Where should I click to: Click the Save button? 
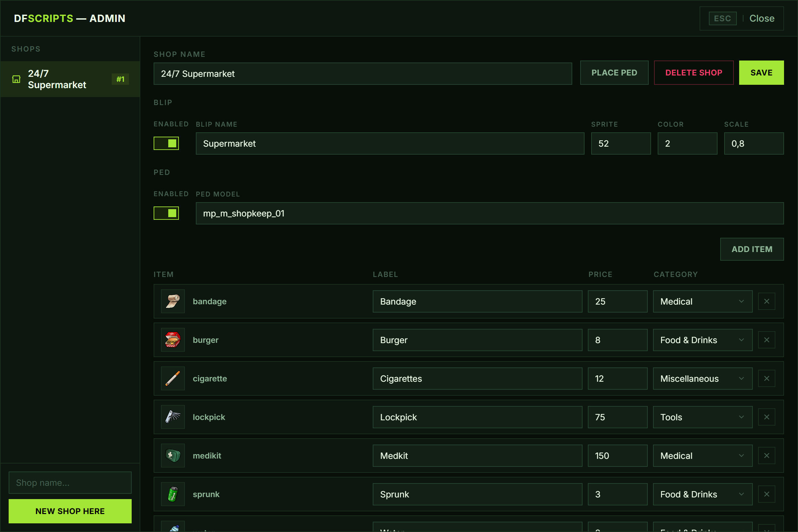761,72
